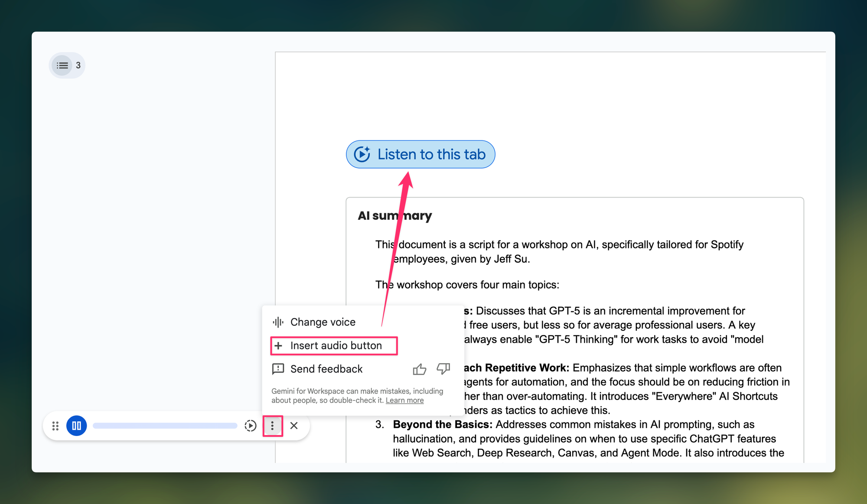Screen dimensions: 867x504
Task: Pause the audio playback
Action: click(x=77, y=426)
